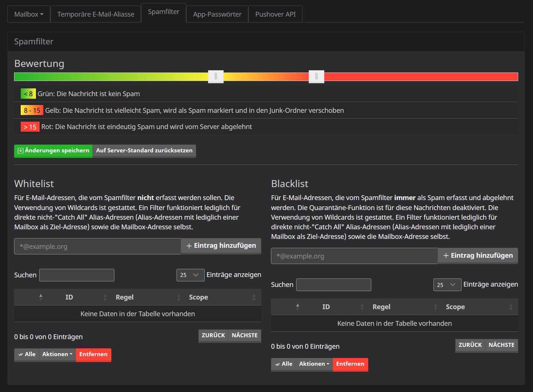Sort Blacklist table by Scope column
The width and height of the screenshot is (533, 392).
pyautogui.click(x=455, y=307)
